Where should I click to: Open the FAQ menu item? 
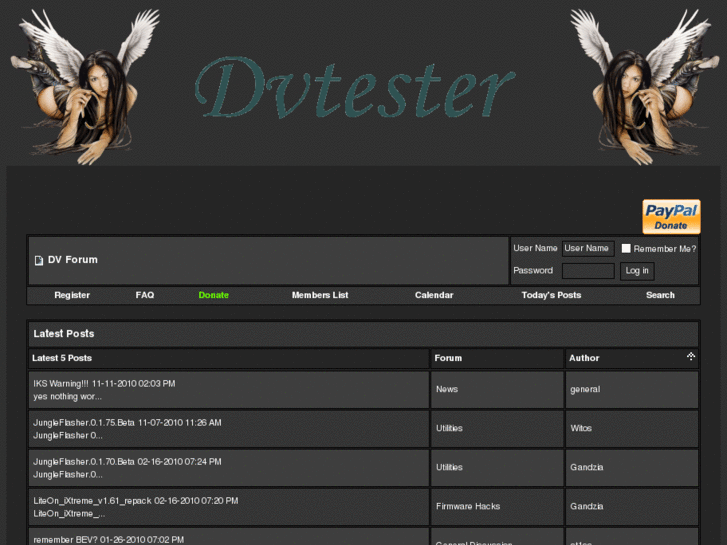[145, 295]
